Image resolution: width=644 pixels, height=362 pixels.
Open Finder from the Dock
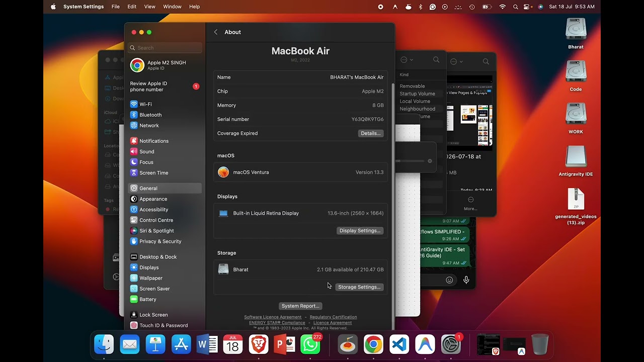tap(104, 344)
